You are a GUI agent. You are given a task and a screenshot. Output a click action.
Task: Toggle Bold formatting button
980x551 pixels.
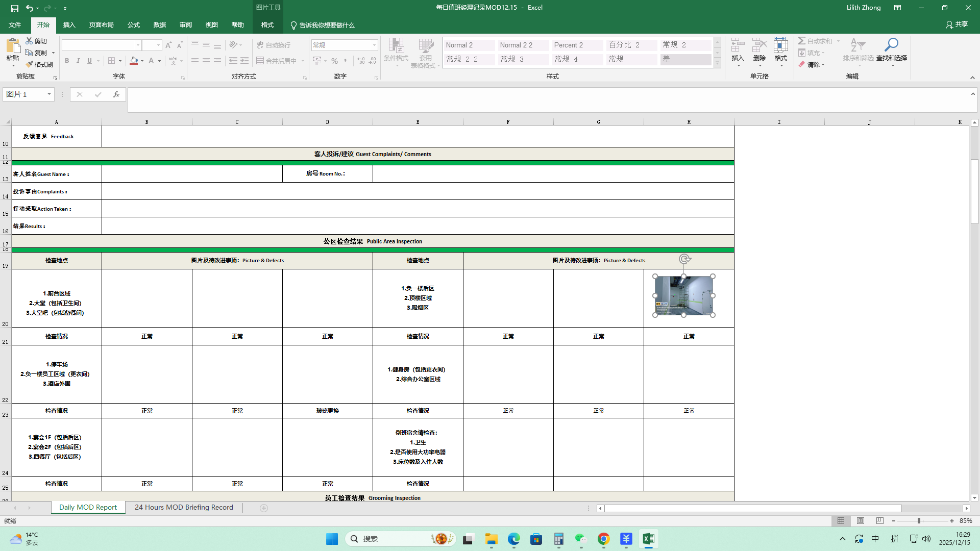point(67,61)
